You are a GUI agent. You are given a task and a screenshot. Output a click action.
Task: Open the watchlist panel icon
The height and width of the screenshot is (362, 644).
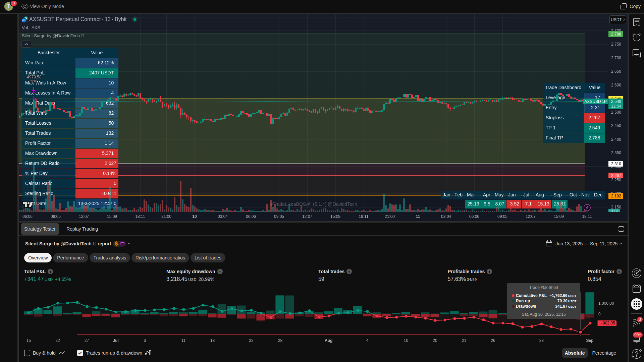636,22
